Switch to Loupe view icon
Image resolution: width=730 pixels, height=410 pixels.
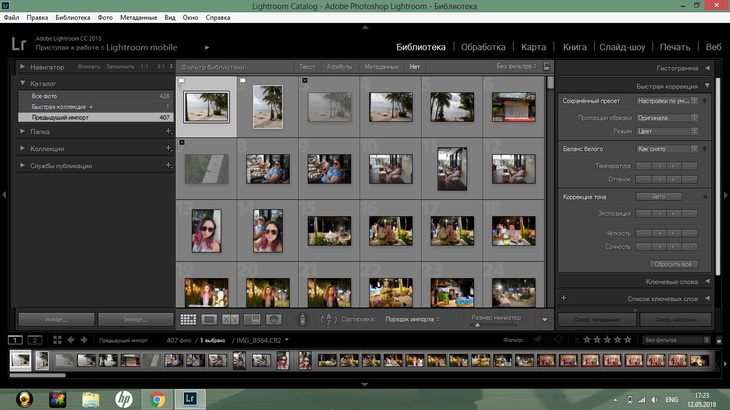pyautogui.click(x=209, y=319)
